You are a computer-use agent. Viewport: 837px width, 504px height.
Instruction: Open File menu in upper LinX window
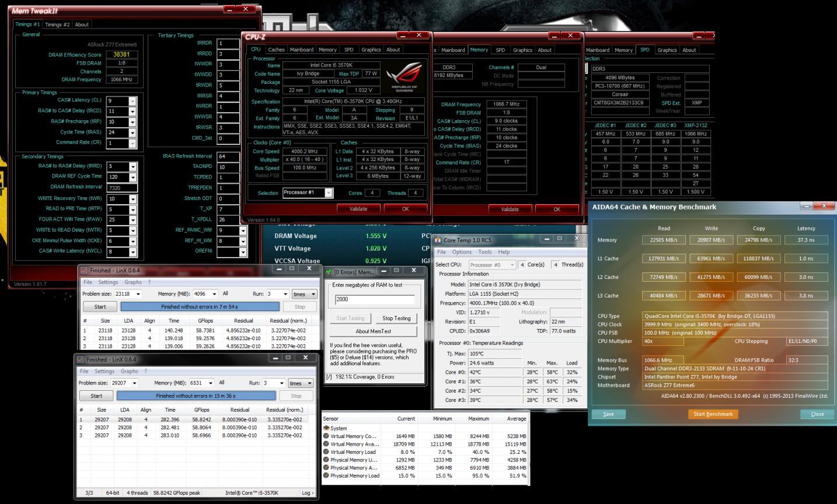pos(88,282)
